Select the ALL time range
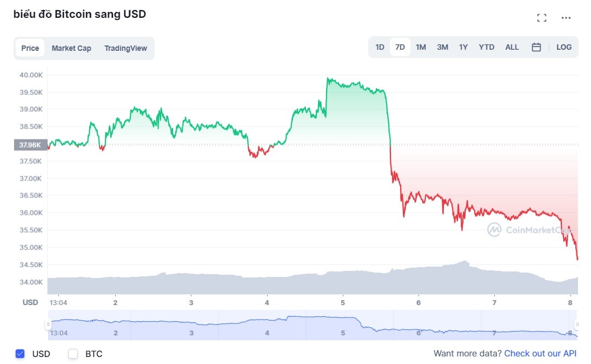This screenshot has height=364, width=591. (x=512, y=47)
